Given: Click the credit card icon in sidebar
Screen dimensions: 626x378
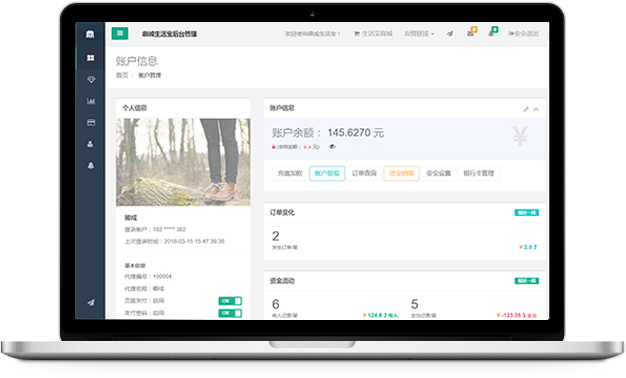Looking at the screenshot, I should point(91,123).
